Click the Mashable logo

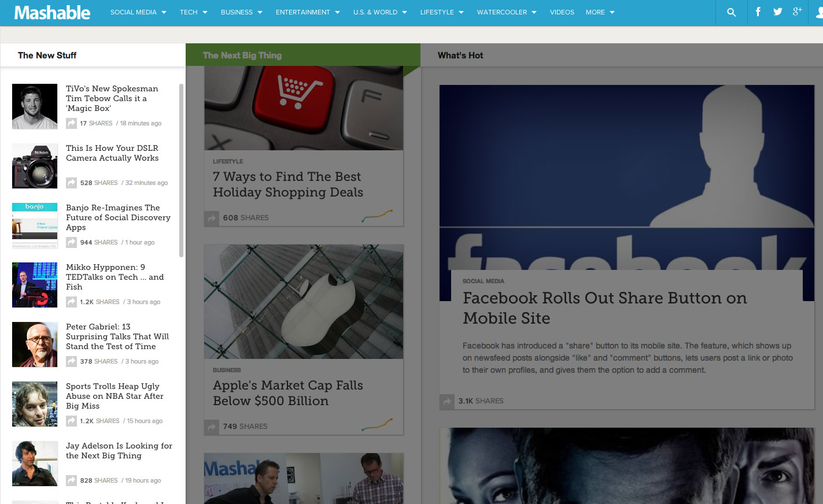(52, 12)
